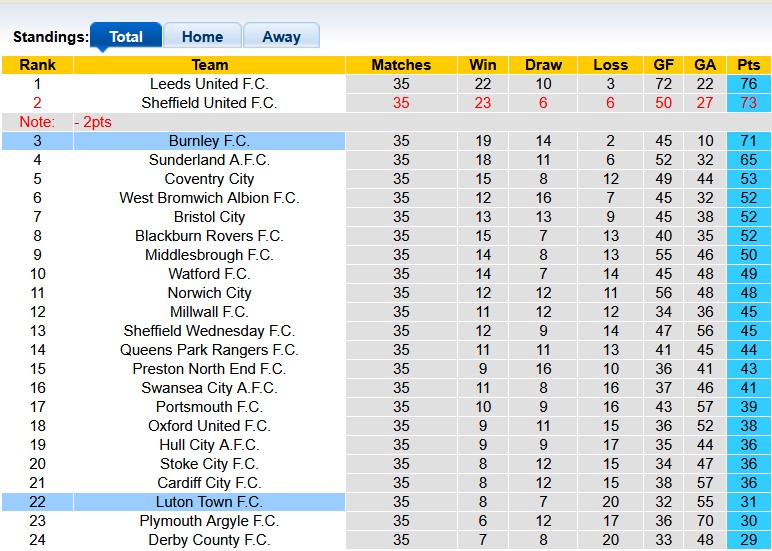Switch to the Total standings tab
This screenshot has height=551, width=772.
(126, 37)
